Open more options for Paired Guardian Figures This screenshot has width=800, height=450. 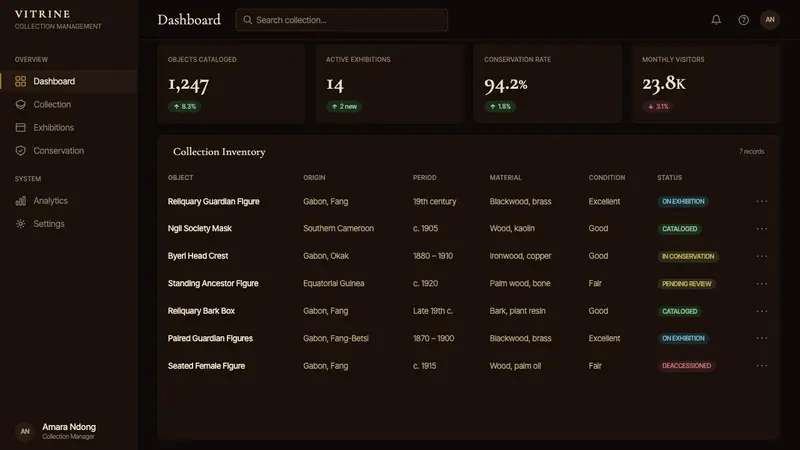tap(761, 338)
